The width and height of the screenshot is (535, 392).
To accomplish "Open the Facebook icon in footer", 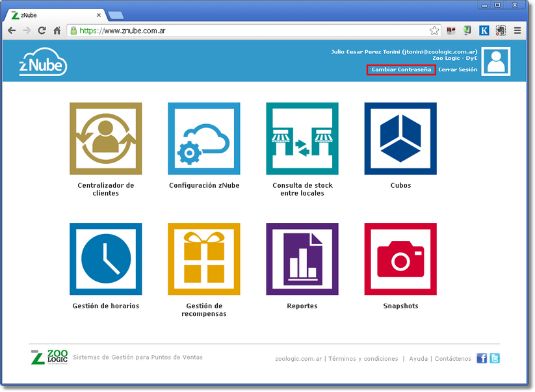I will click(482, 358).
